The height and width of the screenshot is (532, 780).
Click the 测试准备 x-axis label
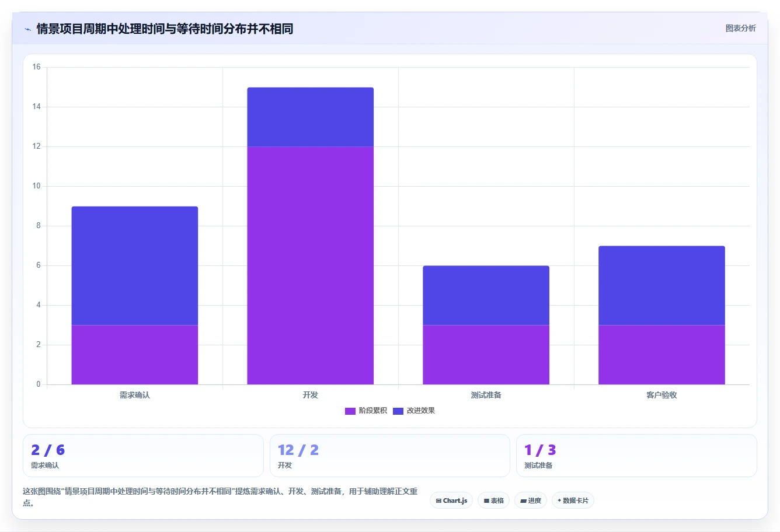pyautogui.click(x=486, y=395)
